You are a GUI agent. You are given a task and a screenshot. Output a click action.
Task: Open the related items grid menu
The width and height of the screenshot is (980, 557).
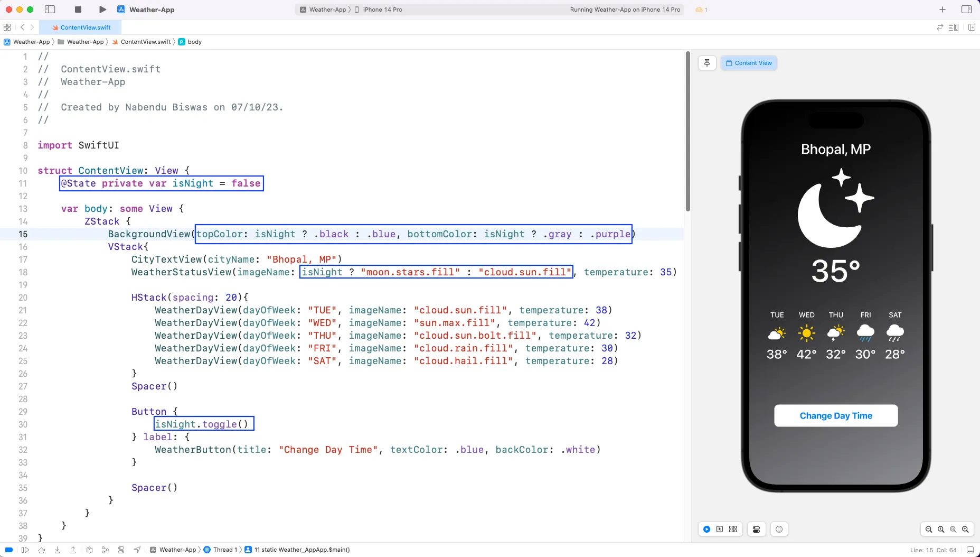pos(7,27)
